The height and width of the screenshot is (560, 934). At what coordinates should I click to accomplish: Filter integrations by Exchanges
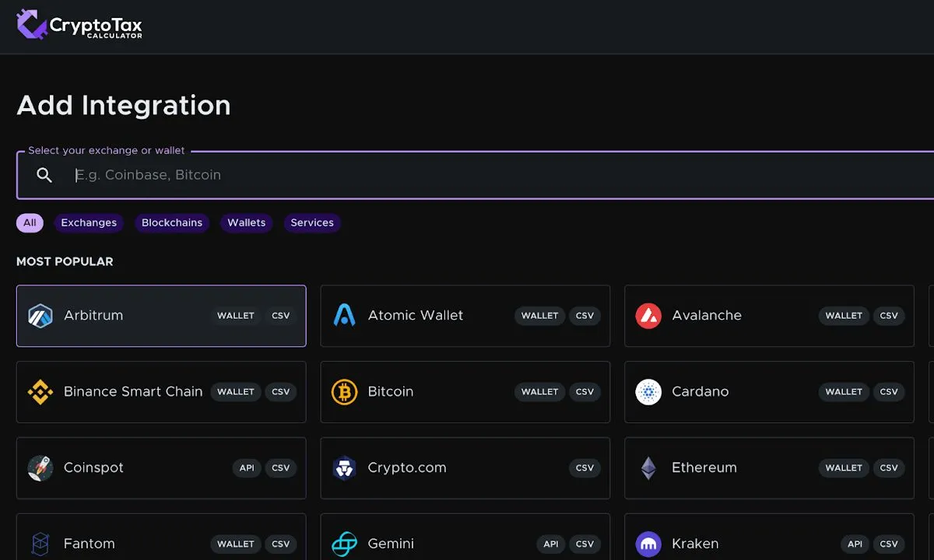pos(89,223)
